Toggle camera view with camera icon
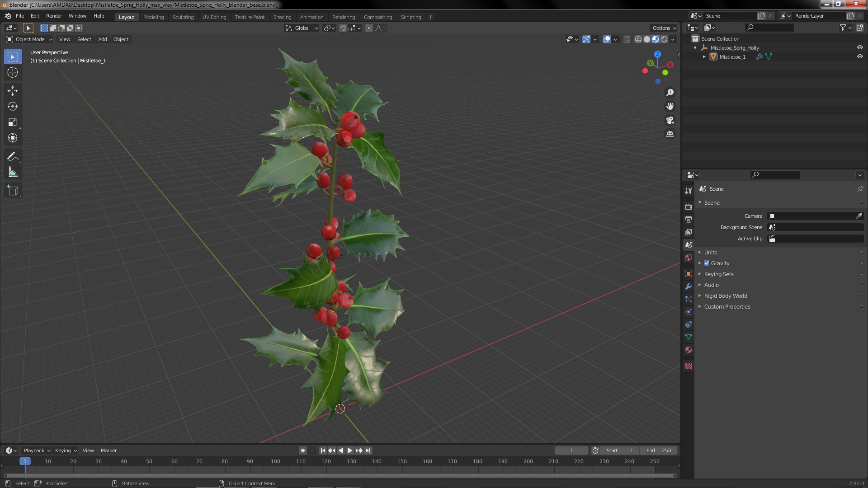Screen dimensions: 868x488 point(670,120)
